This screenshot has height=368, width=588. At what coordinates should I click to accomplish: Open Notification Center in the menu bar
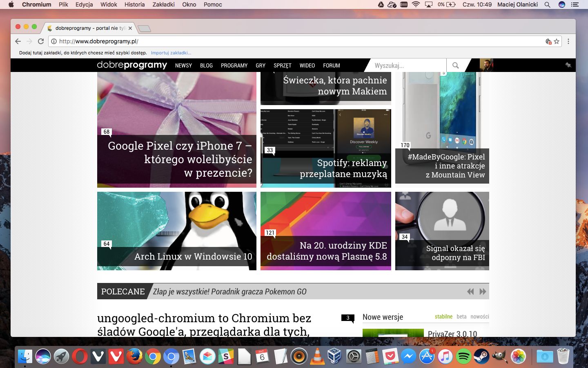[575, 4]
